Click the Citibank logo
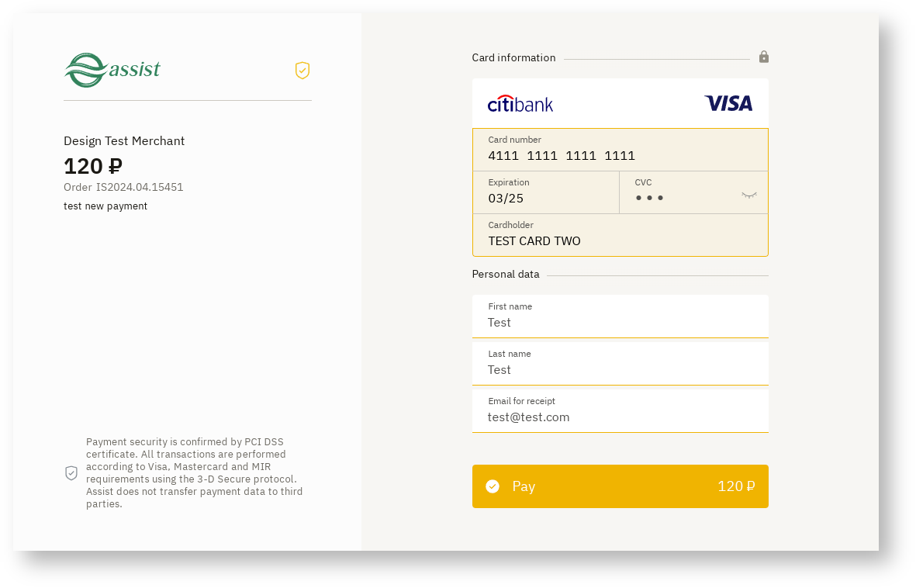Screen dimensions: 916x588 [x=520, y=104]
